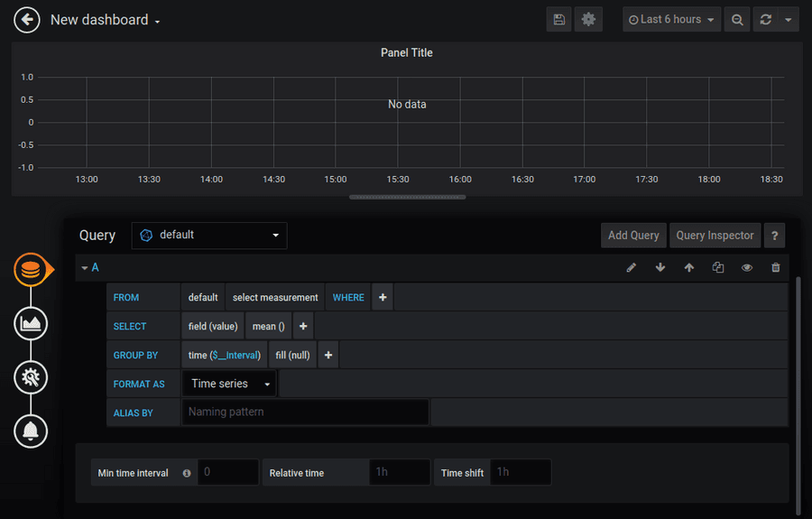This screenshot has height=519, width=812.
Task: Click the GROUP BY label
Action: 135,356
